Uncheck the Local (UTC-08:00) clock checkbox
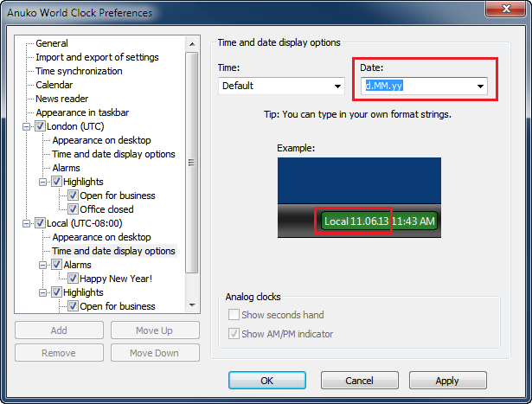The width and height of the screenshot is (532, 404). (40, 223)
